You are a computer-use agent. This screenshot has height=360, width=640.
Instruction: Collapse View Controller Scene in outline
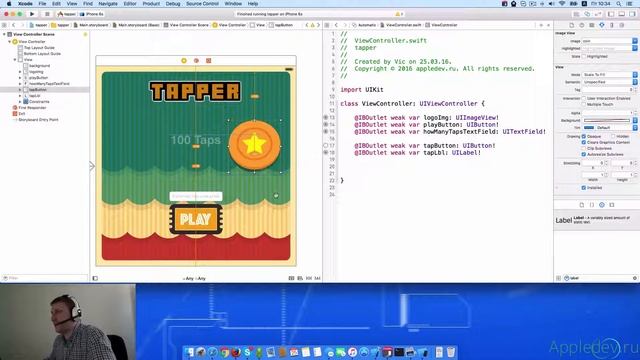(x=4, y=35)
